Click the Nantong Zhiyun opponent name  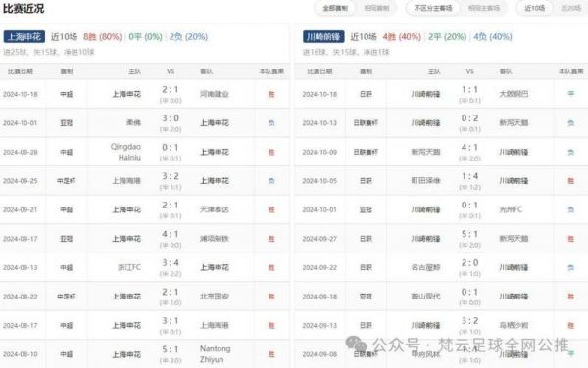[216, 354]
